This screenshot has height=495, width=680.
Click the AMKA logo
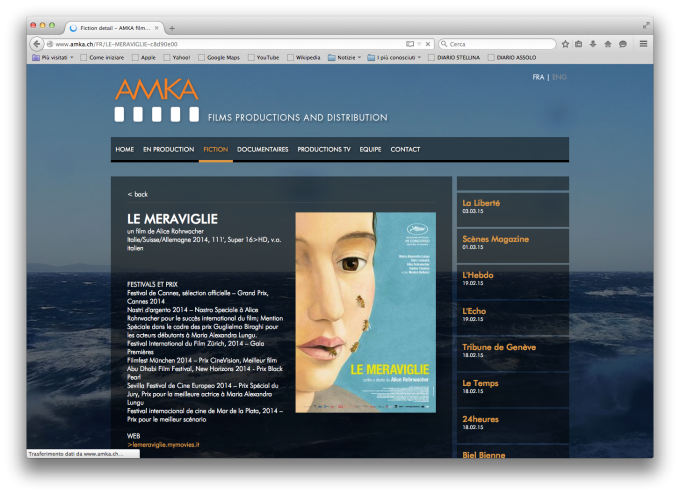click(x=157, y=100)
